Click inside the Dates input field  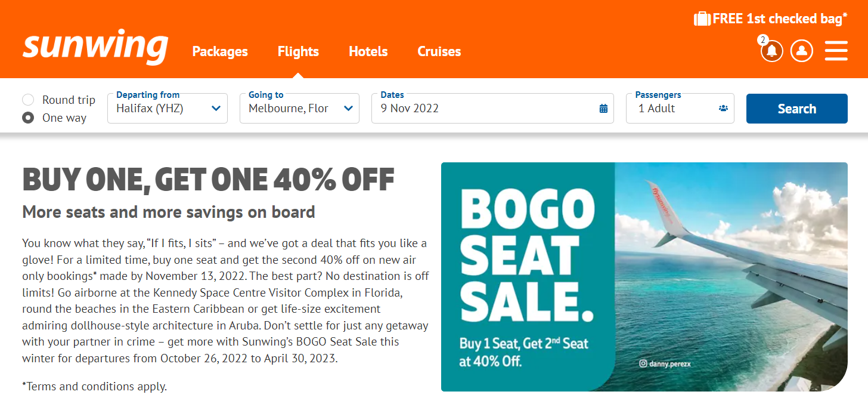click(477, 108)
